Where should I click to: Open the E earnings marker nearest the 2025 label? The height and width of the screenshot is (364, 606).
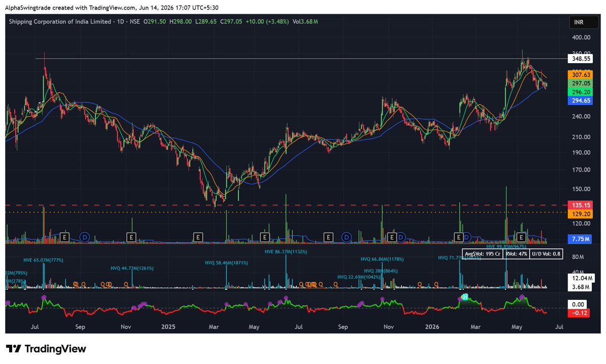pos(199,236)
